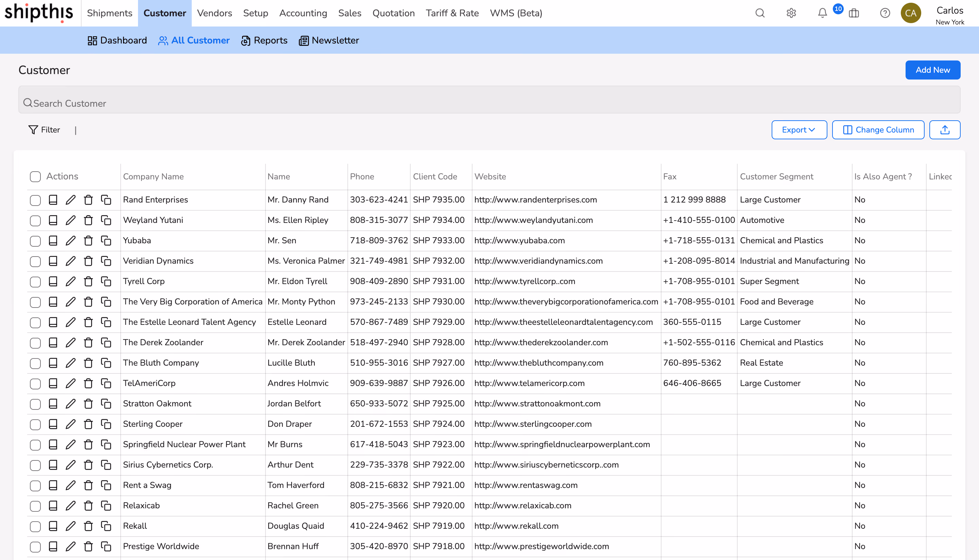Image resolution: width=979 pixels, height=560 pixels.
Task: Open the global search icon in header
Action: pos(760,13)
